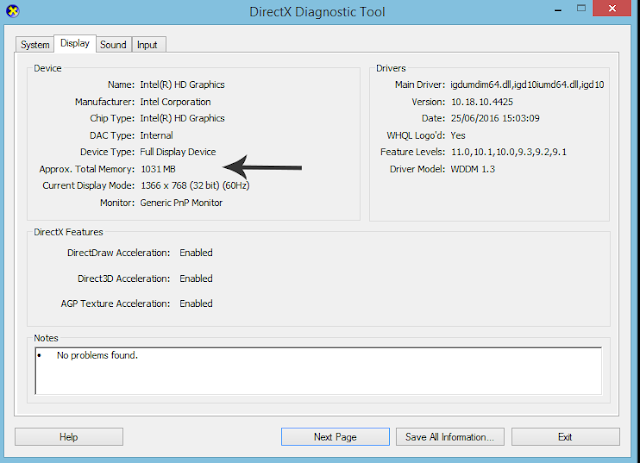Close the window with the red X

[612, 8]
